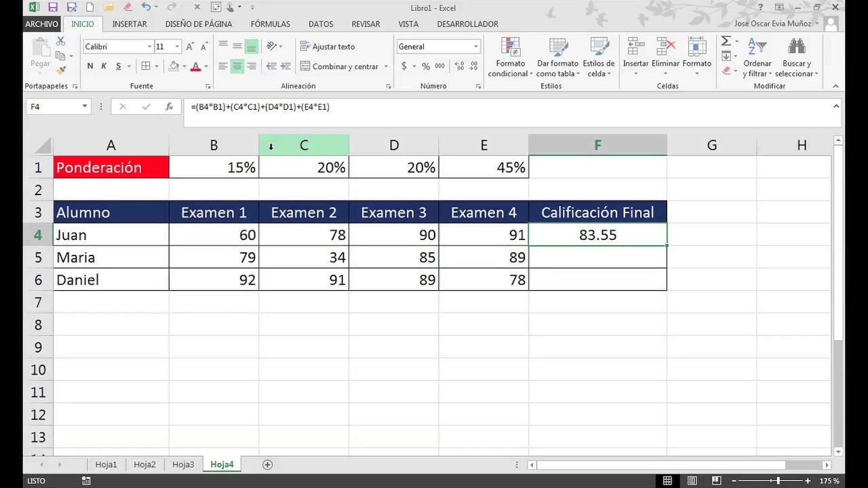Click the Fill down arrow icon

point(726,56)
